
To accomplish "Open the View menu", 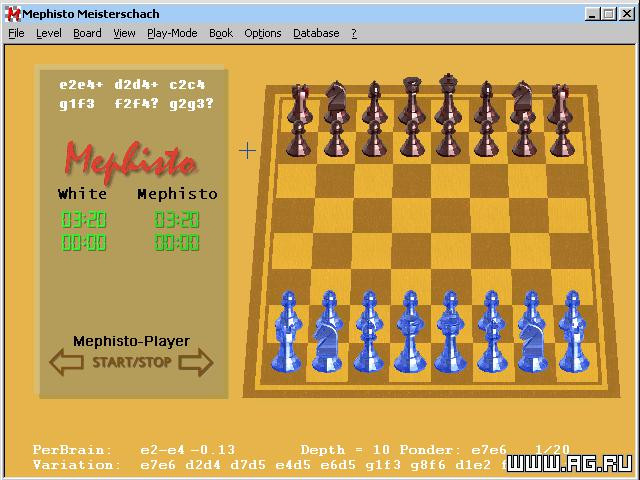I will click(124, 33).
